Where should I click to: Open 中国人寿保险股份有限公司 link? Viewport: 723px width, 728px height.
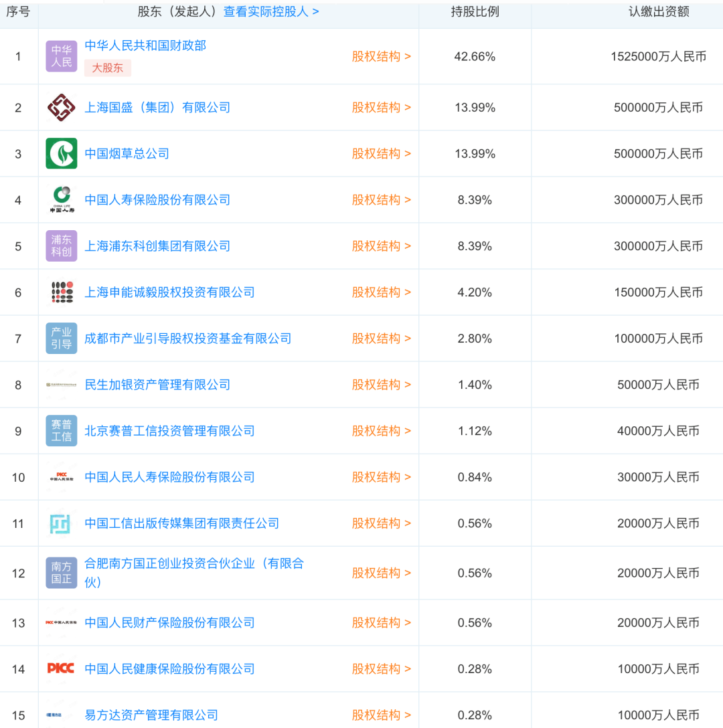[x=157, y=199]
